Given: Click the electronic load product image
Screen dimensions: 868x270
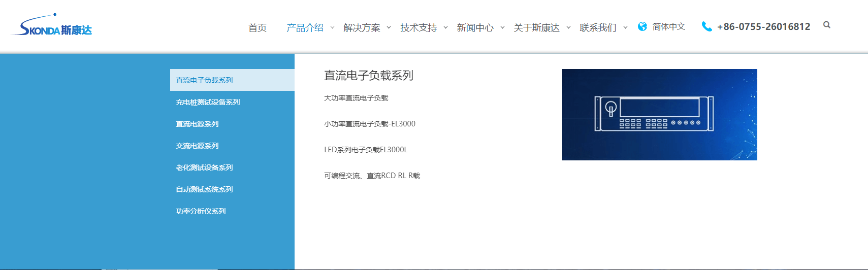Looking at the screenshot, I should (659, 115).
